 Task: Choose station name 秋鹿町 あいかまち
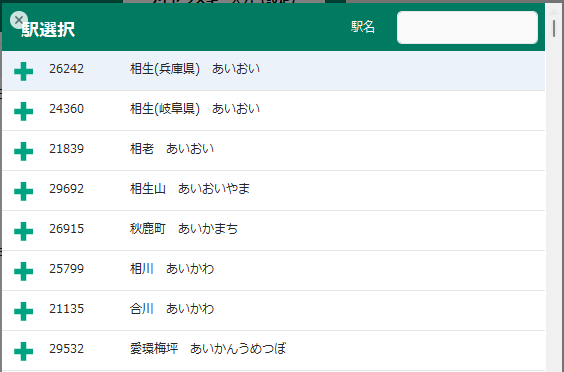[184, 228]
